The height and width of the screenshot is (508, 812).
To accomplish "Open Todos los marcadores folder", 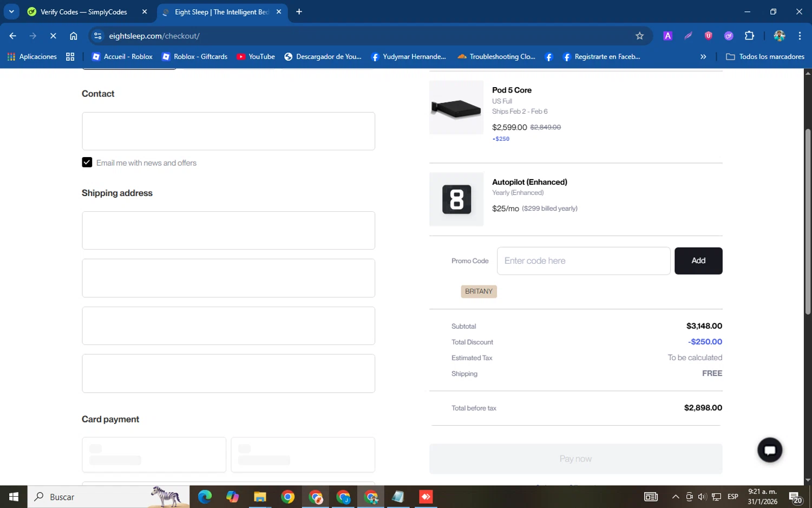I will (x=765, y=56).
